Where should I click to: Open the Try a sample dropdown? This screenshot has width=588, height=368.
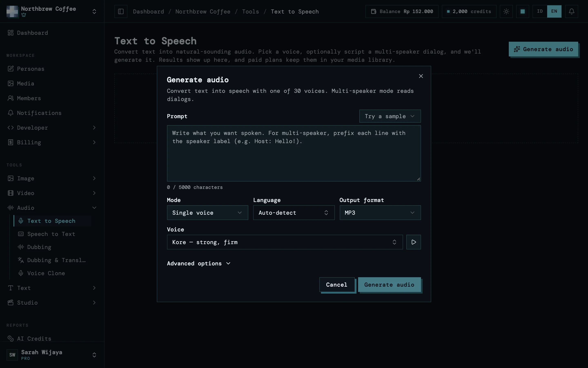point(390,116)
